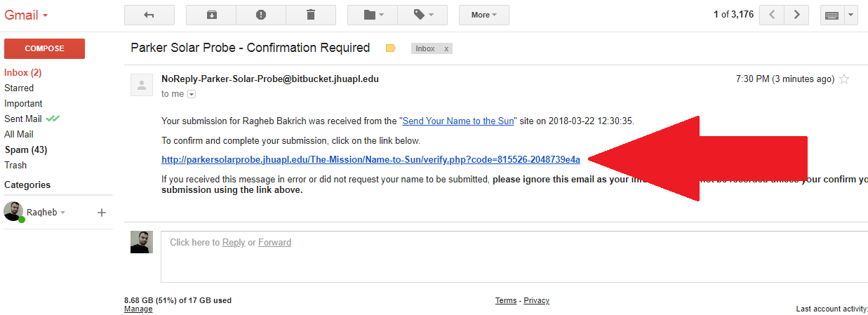Screen dimensions: 868x315
Task: Delete the email with the trash icon
Action: [x=311, y=15]
